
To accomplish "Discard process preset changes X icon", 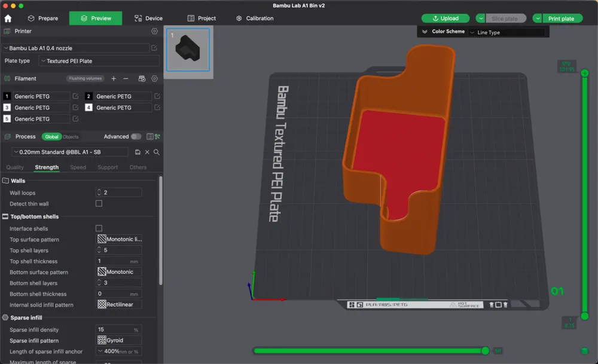I will tap(147, 152).
